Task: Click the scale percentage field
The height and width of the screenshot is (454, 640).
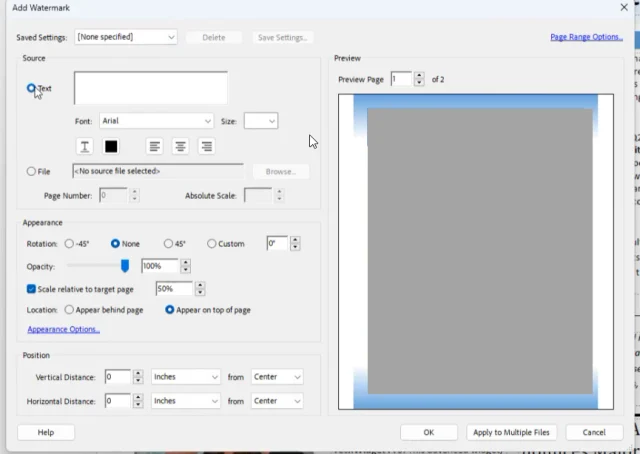Action: tap(174, 289)
